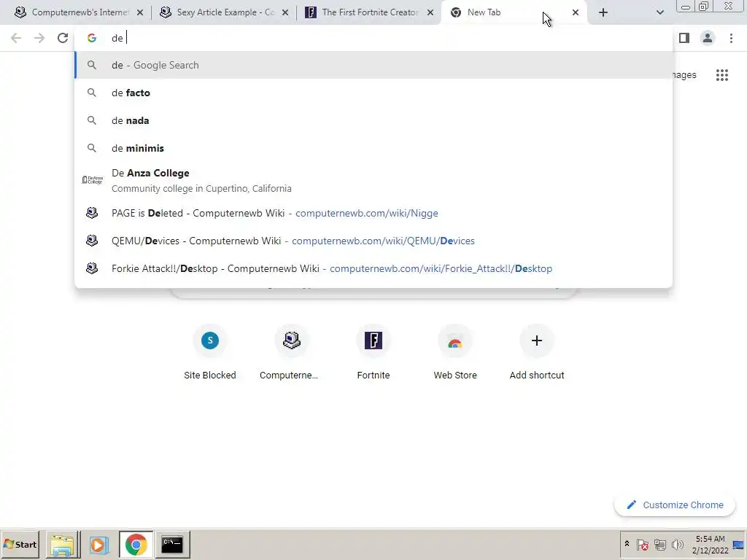Screen dimensions: 747x560
Task: Choose the 'de minimis' suggestion
Action: tap(373, 148)
